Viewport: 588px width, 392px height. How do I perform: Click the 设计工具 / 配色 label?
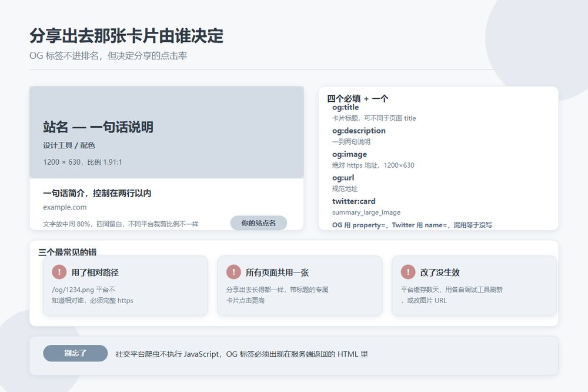[x=69, y=145]
